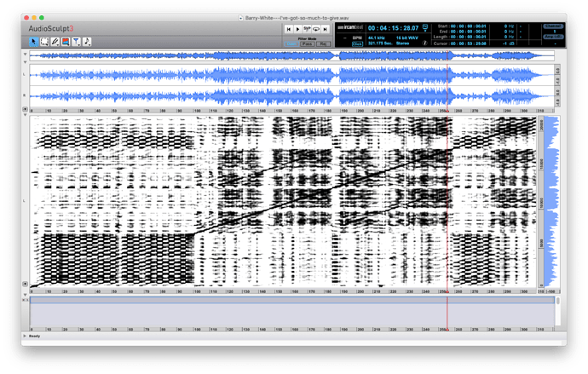Click the 321.175 Sec. duration text
Screen dimensions: 588x374
[x=379, y=43]
